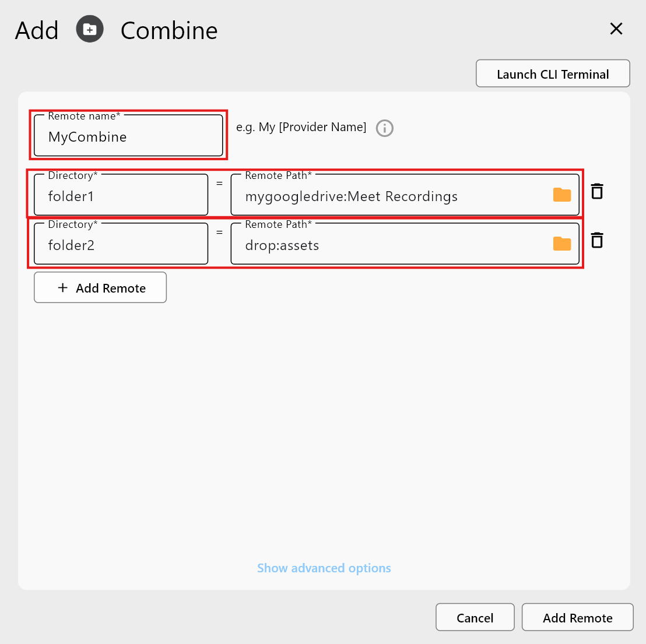The width and height of the screenshot is (646, 644).
Task: Cancel the Combine setup
Action: point(475,617)
